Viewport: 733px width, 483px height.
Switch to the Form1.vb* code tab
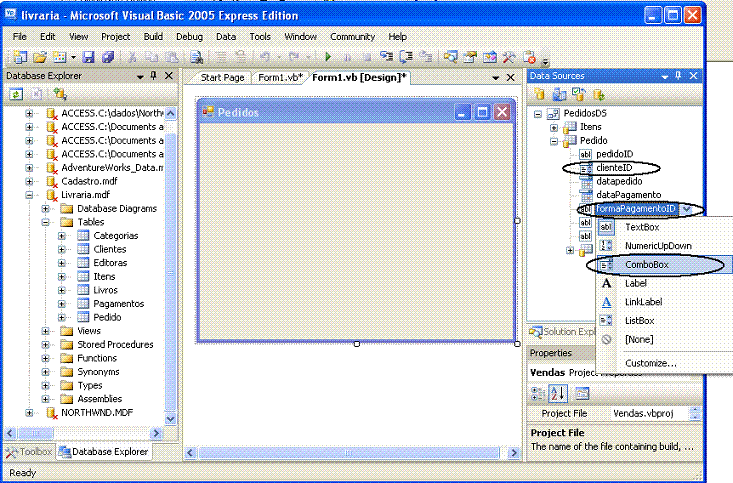pos(280,78)
